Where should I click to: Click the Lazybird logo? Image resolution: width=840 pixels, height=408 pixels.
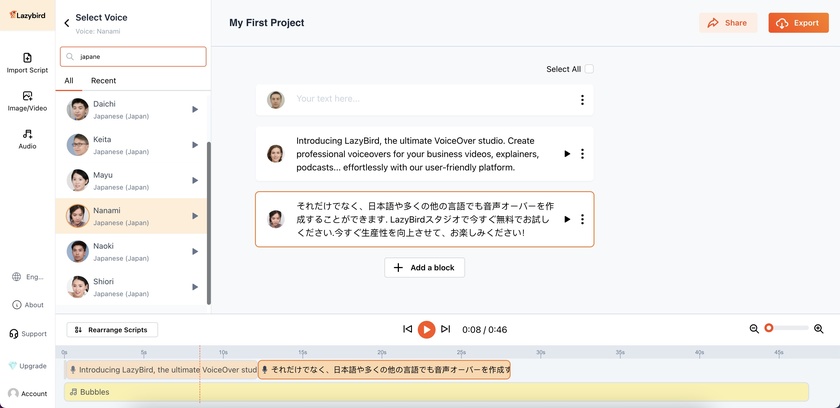pos(27,15)
